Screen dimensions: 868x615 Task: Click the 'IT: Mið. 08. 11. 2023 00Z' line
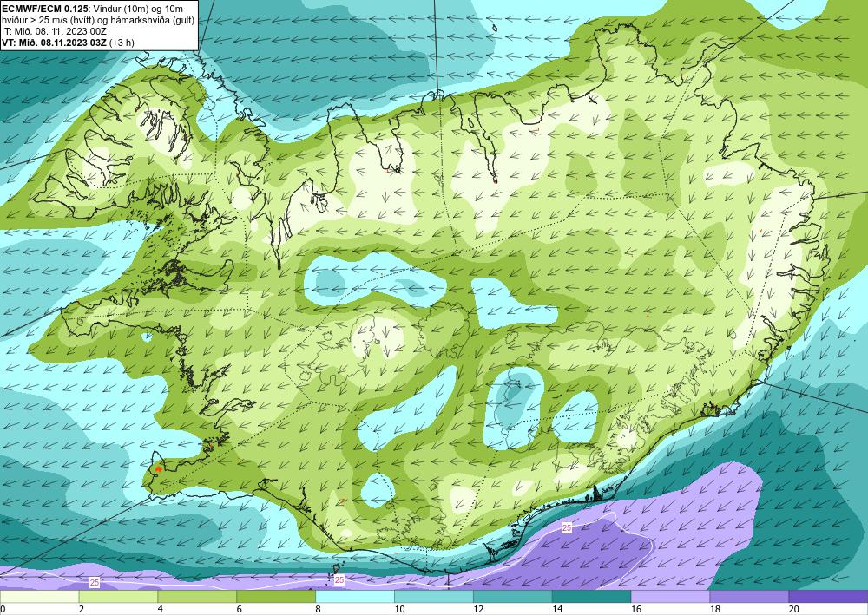[54, 31]
